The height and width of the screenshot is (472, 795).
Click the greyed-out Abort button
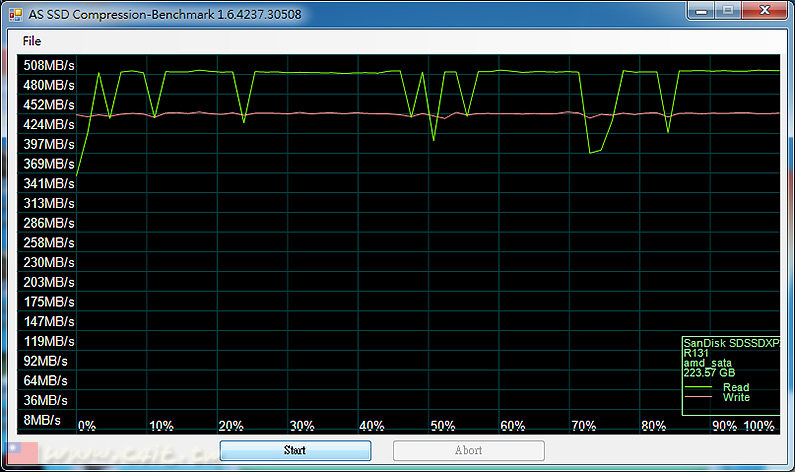pyautogui.click(x=468, y=450)
